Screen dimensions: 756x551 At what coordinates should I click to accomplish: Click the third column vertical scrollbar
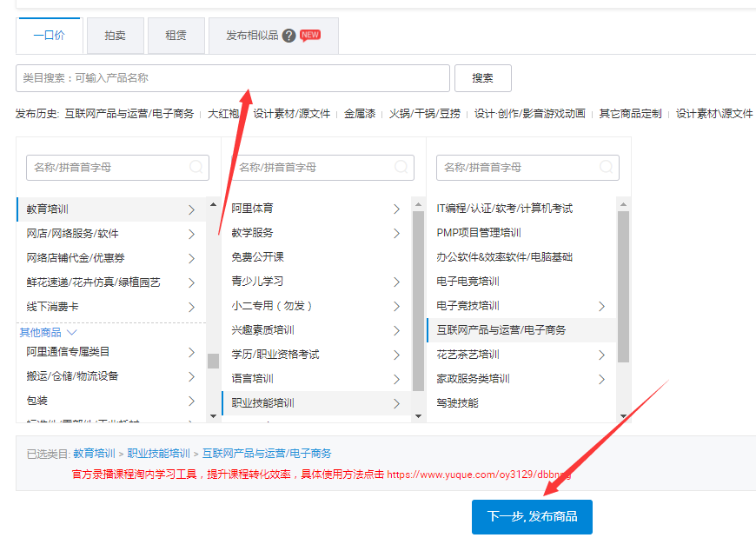[x=623, y=287]
